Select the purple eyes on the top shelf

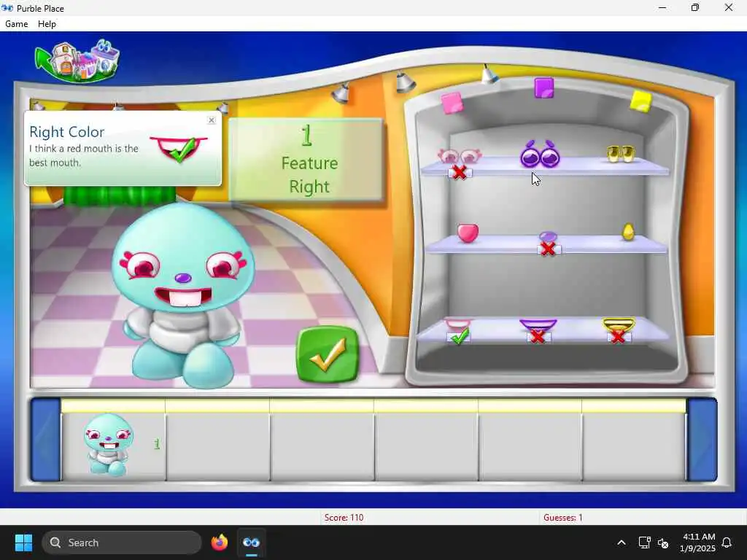[x=540, y=154]
